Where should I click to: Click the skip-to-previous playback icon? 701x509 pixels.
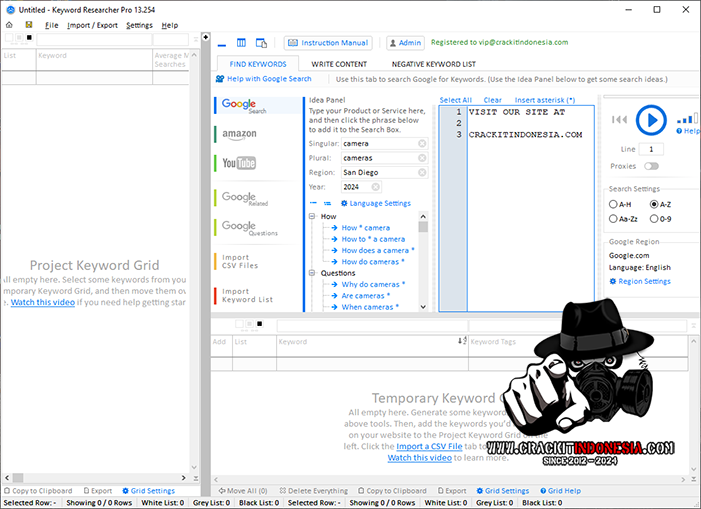[620, 121]
